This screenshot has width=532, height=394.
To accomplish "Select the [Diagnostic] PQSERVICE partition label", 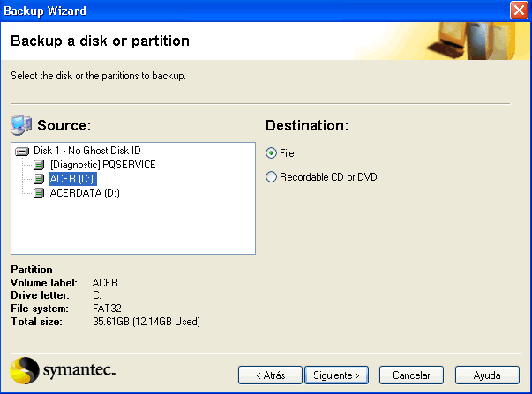I will (102, 165).
